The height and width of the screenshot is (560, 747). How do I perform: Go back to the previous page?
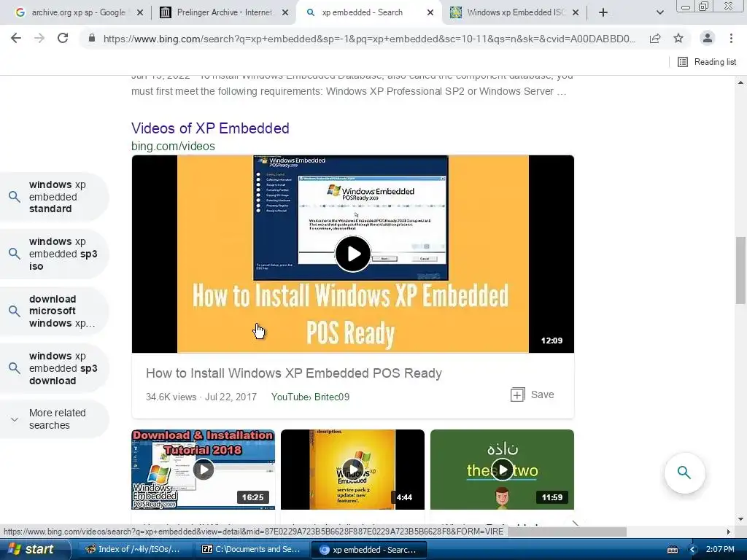(x=16, y=38)
